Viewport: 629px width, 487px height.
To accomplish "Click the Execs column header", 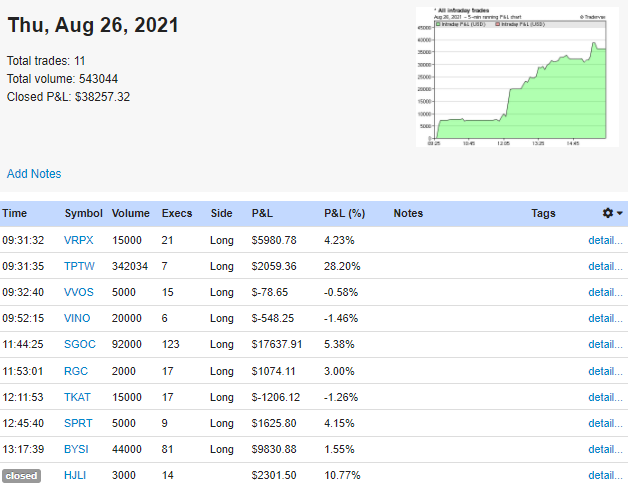I will (177, 213).
